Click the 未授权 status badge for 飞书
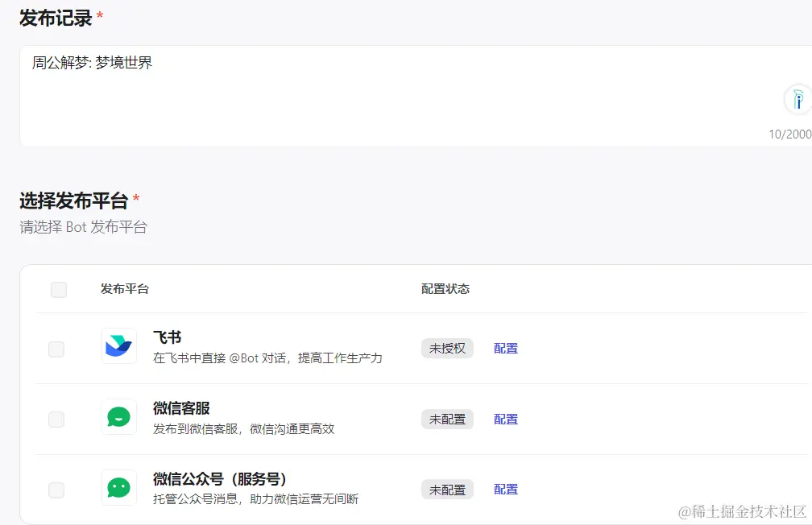The image size is (812, 525). pyautogui.click(x=447, y=349)
